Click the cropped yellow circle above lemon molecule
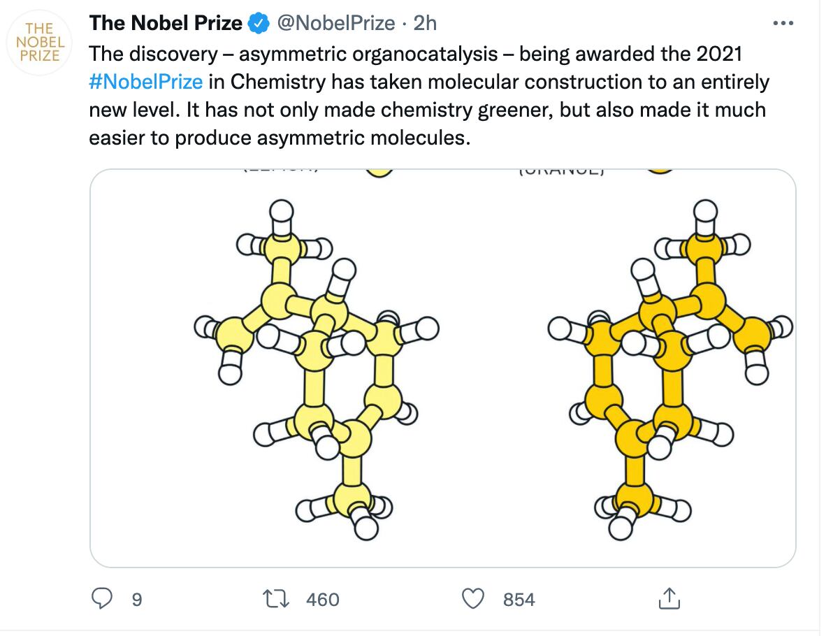 pos(379,173)
